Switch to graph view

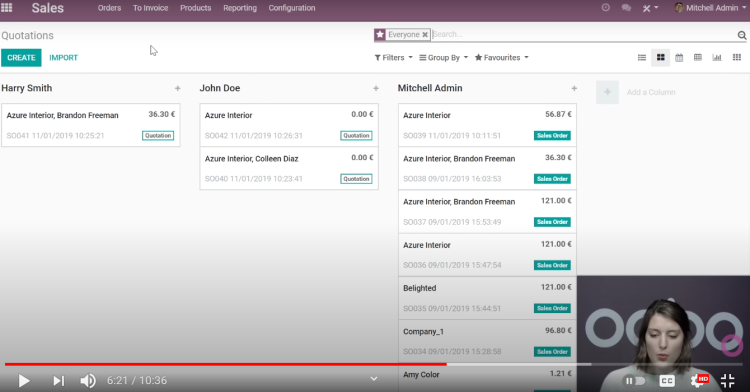(717, 57)
